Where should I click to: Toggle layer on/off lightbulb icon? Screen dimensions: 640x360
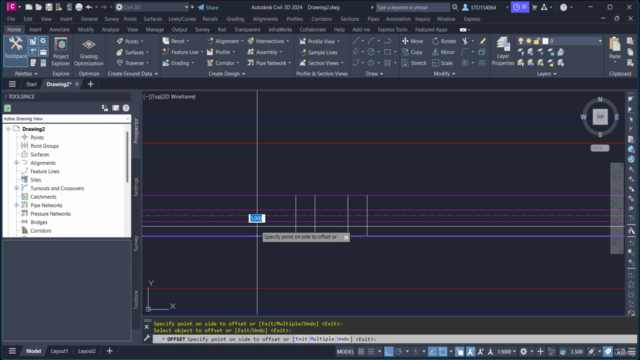[521, 41]
